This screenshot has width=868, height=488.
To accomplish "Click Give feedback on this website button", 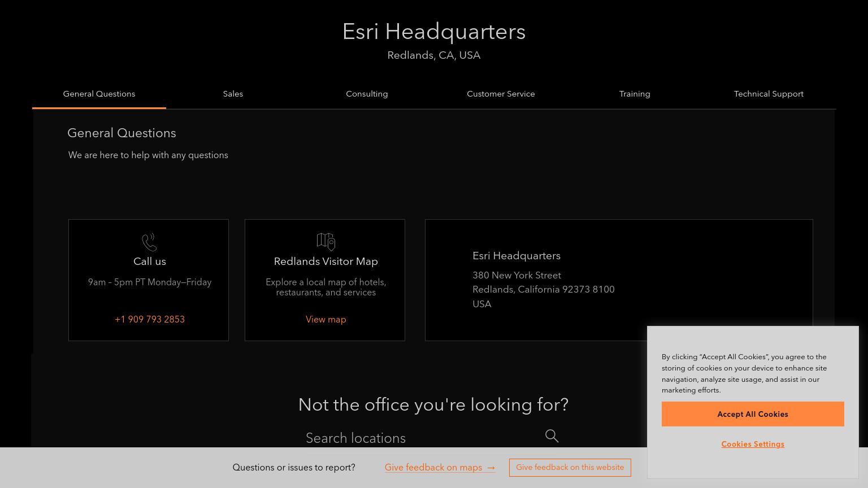I will [570, 468].
